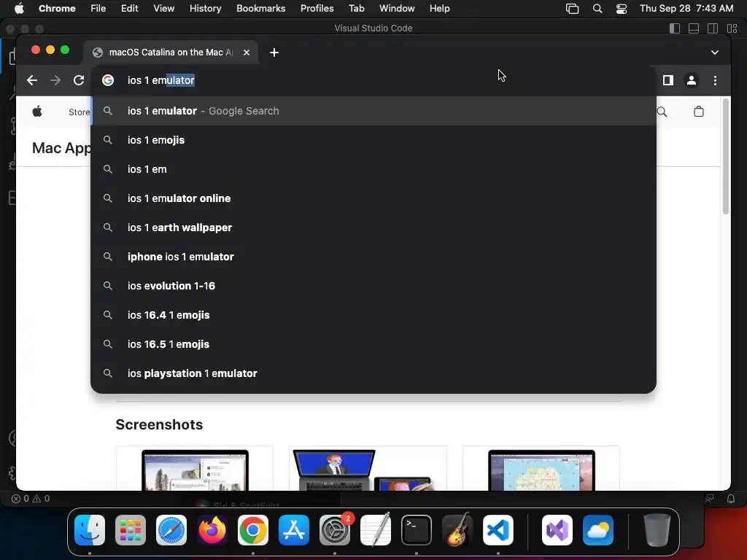Open Chrome's three-dot menu
This screenshot has height=560, width=747.
715,80
